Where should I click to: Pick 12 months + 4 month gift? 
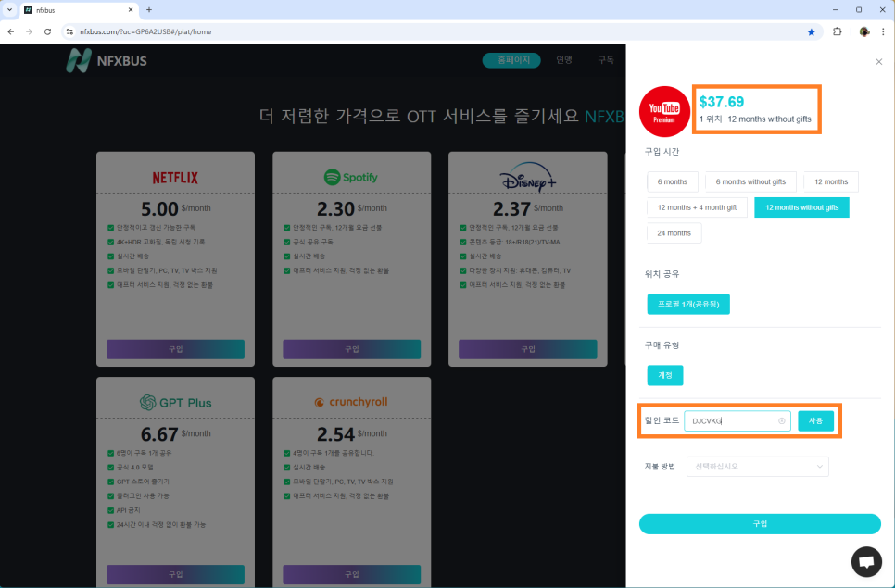coord(697,207)
